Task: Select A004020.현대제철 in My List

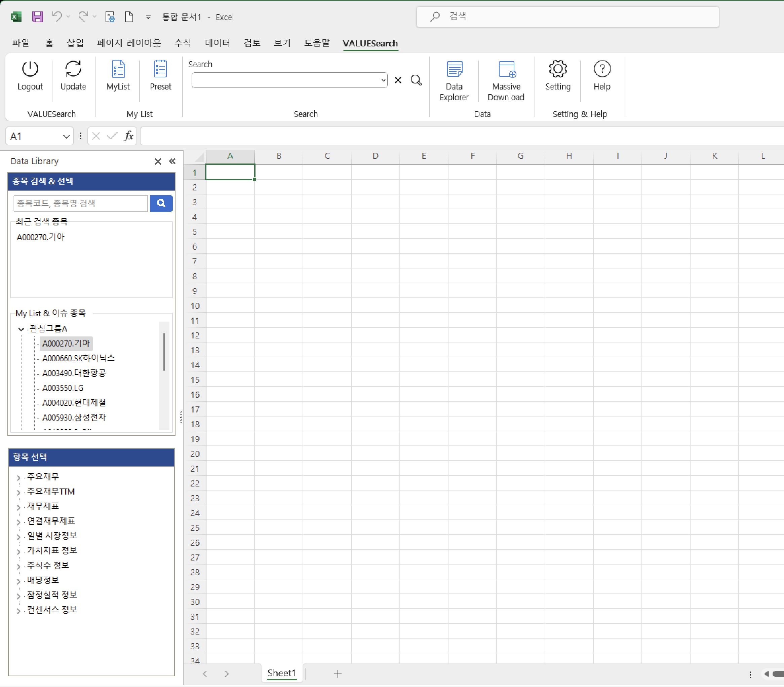Action: [x=74, y=402]
